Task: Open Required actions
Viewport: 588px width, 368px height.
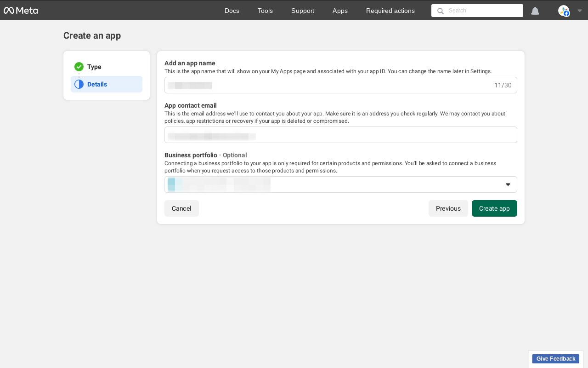Action: tap(390, 11)
